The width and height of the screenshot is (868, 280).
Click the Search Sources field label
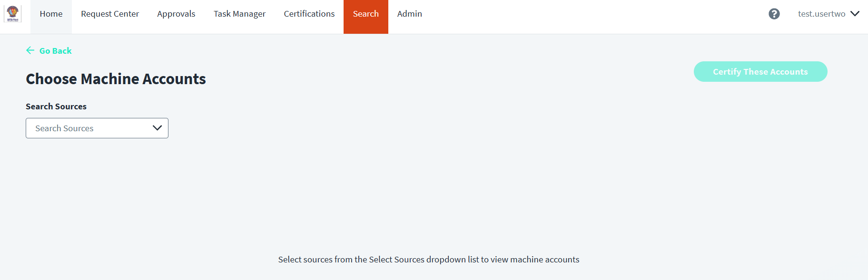pyautogui.click(x=56, y=106)
